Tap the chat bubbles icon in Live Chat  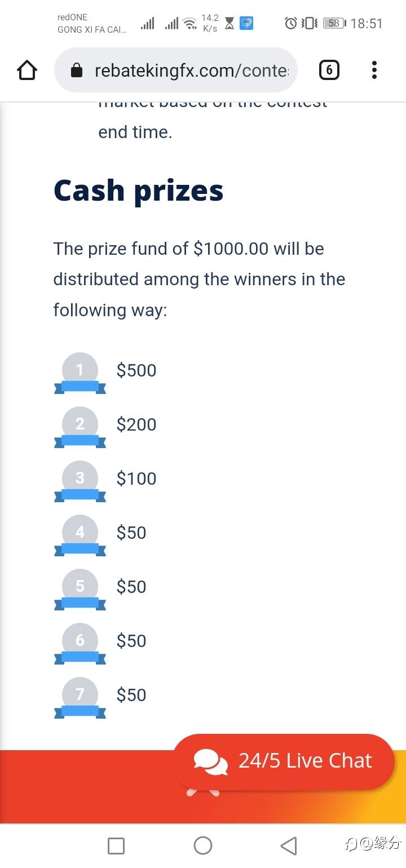[210, 761]
